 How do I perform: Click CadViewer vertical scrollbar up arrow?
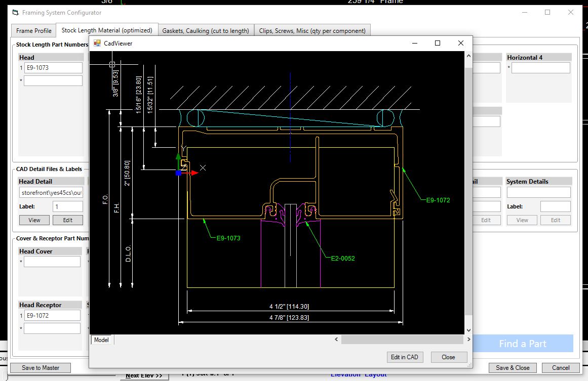(468, 56)
